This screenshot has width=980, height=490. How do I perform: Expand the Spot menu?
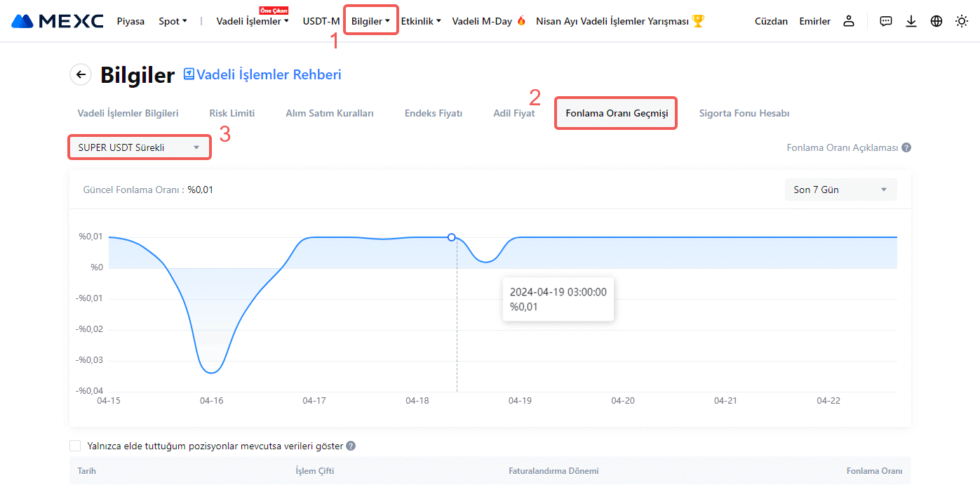pos(173,21)
